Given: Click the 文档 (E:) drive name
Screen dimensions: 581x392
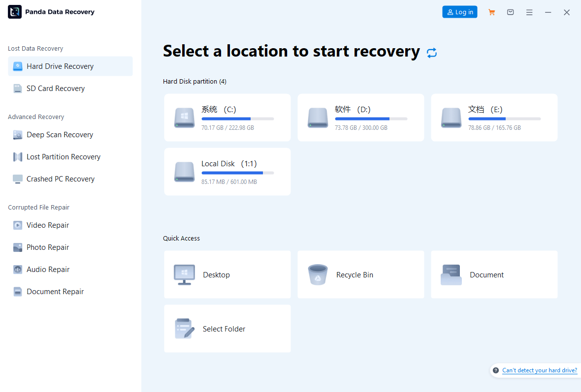Looking at the screenshot, I should (x=485, y=110).
